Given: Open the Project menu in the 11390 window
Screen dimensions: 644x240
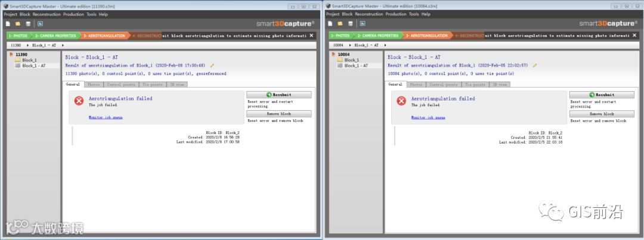Looking at the screenshot, I should pyautogui.click(x=10, y=14).
